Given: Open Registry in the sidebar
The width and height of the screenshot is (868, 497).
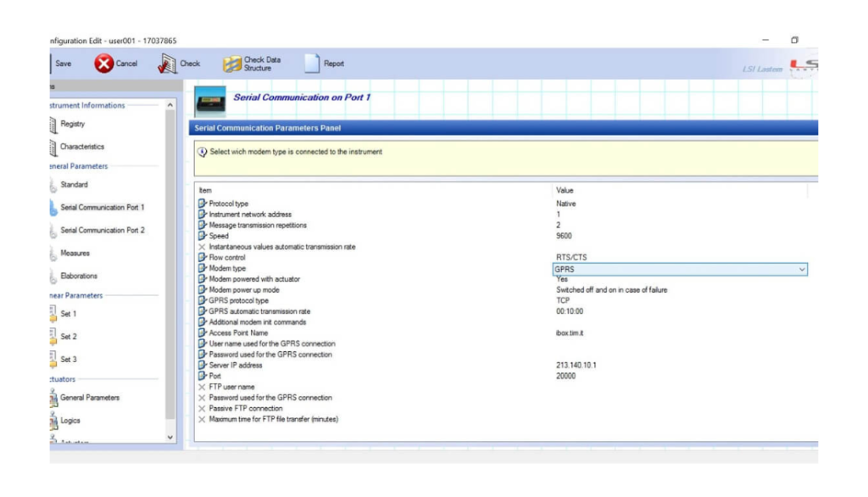Looking at the screenshot, I should click(x=72, y=124).
